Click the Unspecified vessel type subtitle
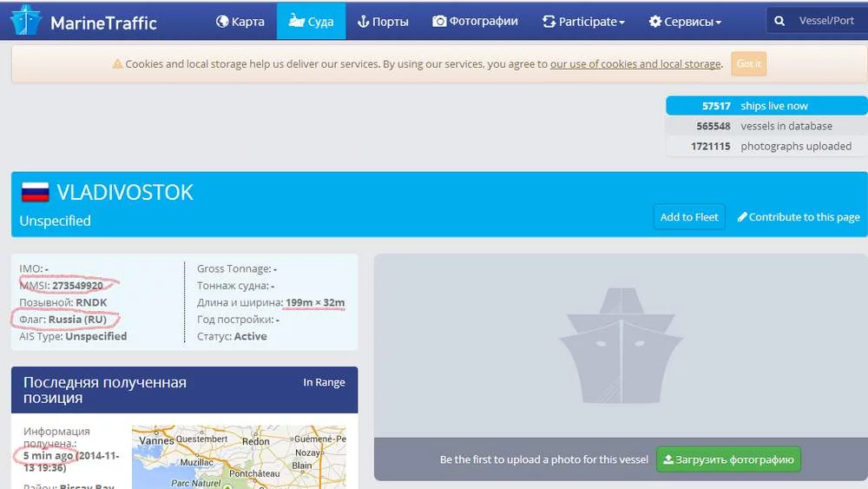The image size is (868, 489). [55, 221]
